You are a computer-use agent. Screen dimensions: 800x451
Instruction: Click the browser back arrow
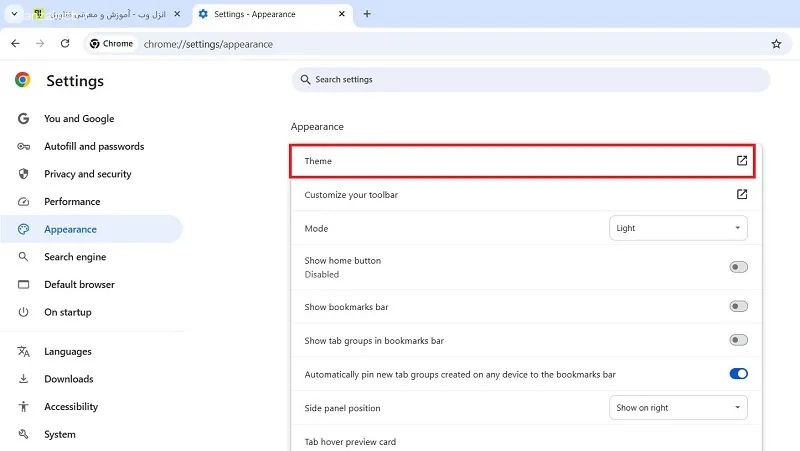(x=15, y=44)
